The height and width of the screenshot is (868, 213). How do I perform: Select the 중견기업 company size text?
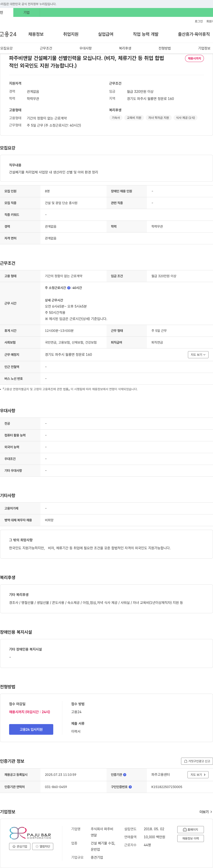97,857
